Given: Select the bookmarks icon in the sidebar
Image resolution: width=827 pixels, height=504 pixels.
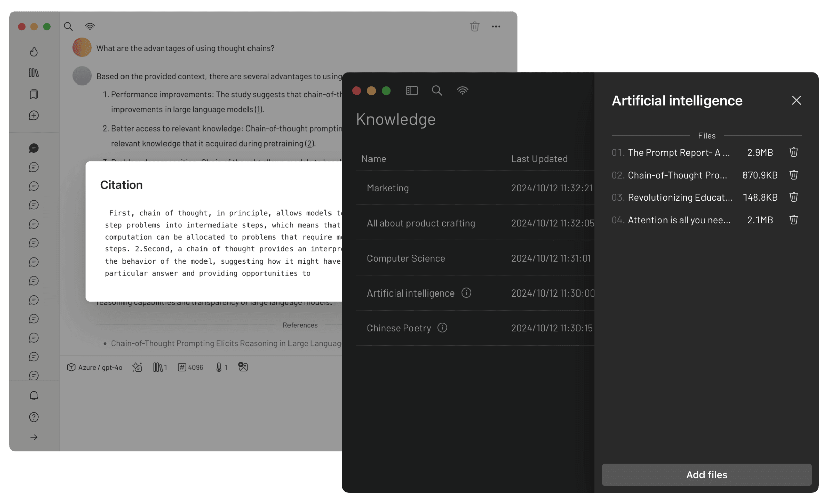Looking at the screenshot, I should (33, 94).
